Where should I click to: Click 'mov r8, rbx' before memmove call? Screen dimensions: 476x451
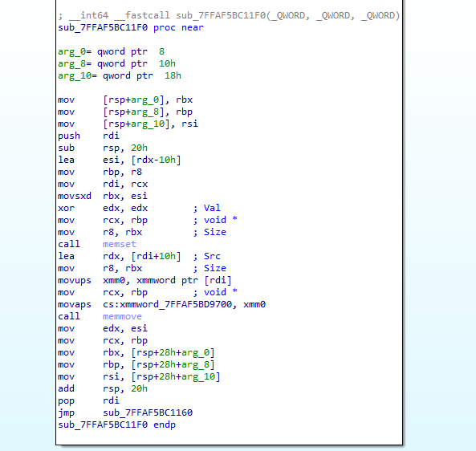(100, 268)
